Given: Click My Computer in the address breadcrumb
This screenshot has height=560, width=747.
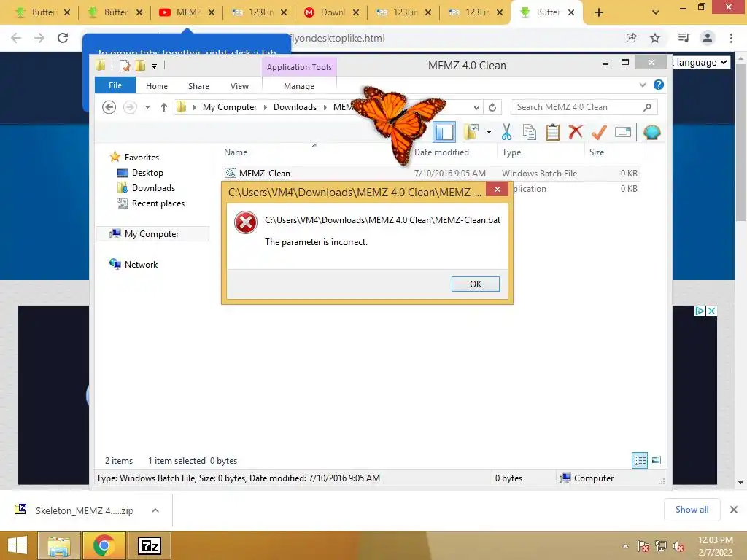Looking at the screenshot, I should tap(230, 107).
